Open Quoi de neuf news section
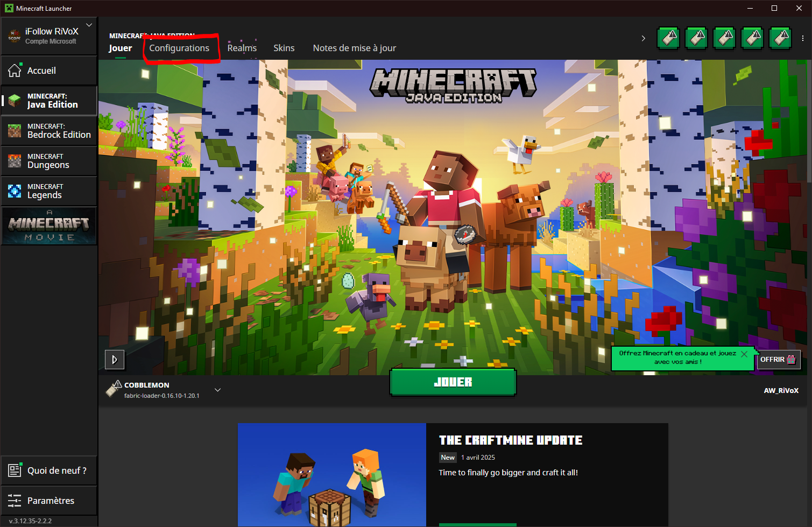The width and height of the screenshot is (812, 527). coord(49,470)
